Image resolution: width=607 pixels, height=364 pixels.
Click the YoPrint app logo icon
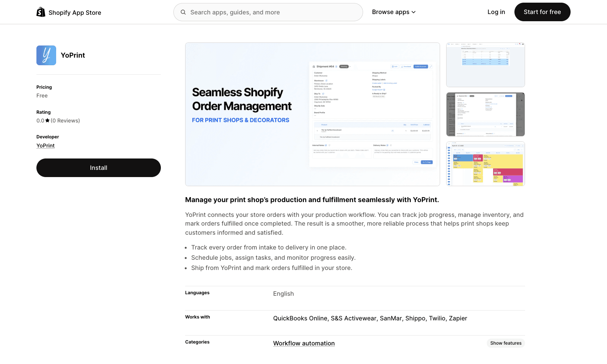coord(46,55)
